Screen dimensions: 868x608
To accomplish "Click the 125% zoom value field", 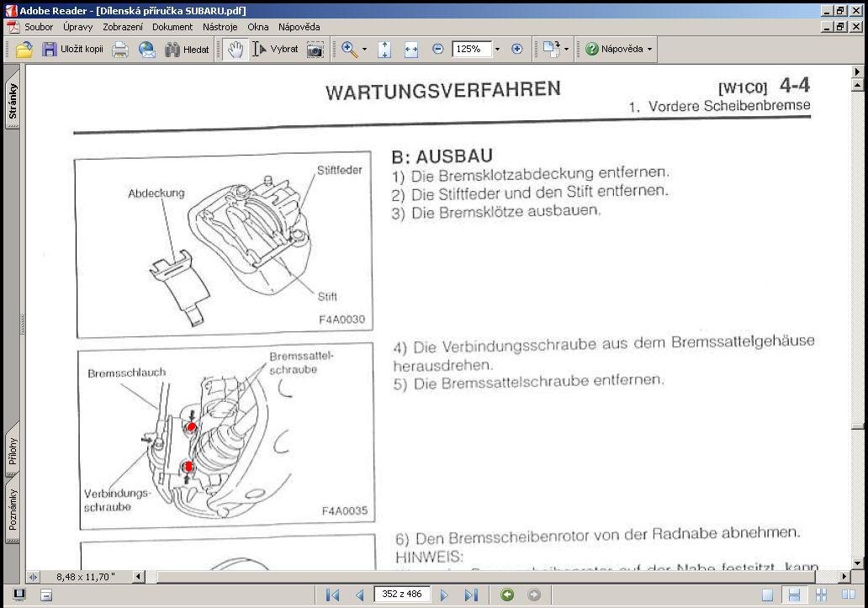I will tap(471, 50).
